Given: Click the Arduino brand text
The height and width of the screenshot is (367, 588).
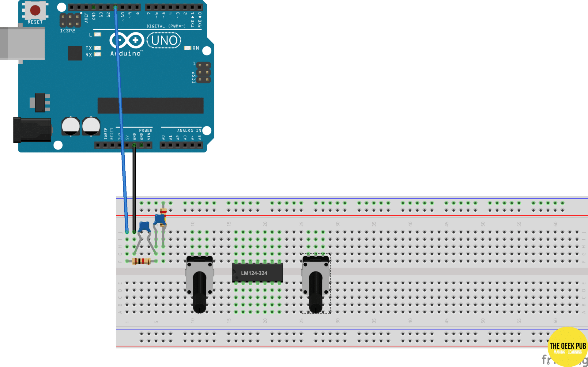Looking at the screenshot, I should [127, 53].
